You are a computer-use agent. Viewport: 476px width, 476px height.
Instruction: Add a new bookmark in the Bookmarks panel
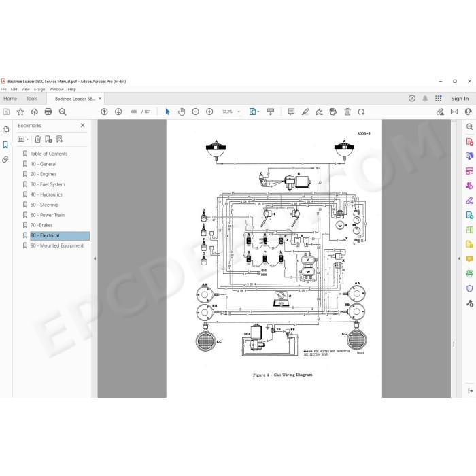(48, 139)
